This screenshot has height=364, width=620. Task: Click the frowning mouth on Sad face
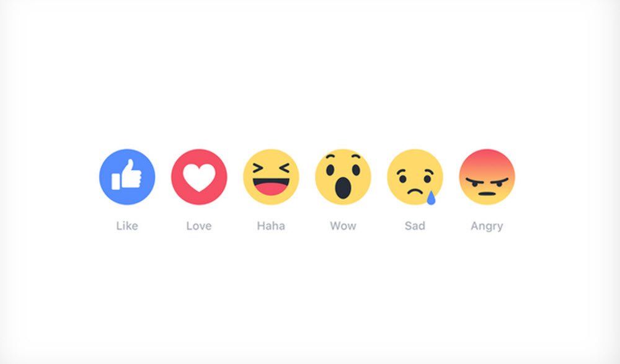click(x=415, y=192)
